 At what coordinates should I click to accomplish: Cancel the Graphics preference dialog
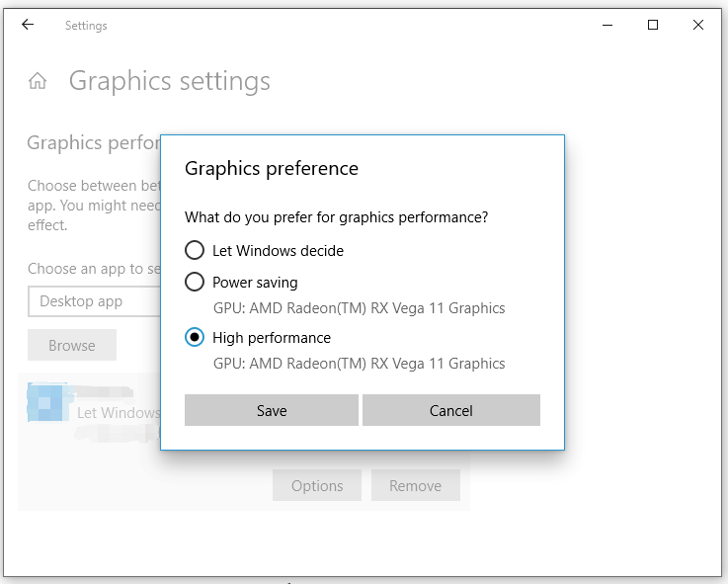point(451,410)
